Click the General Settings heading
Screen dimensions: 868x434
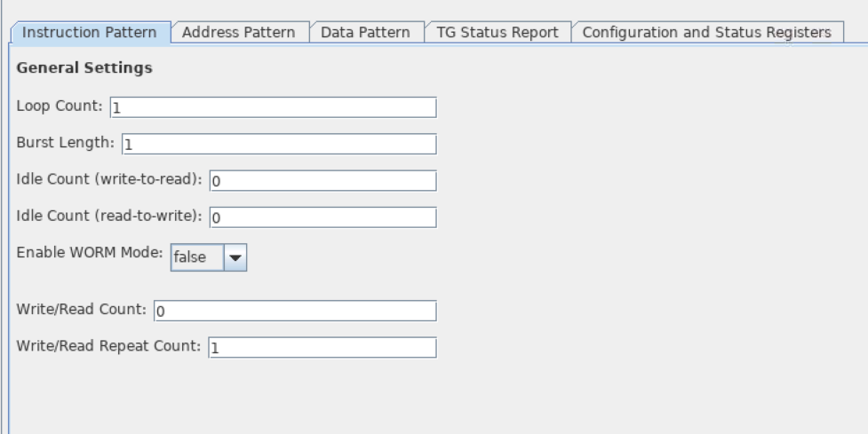tap(84, 68)
